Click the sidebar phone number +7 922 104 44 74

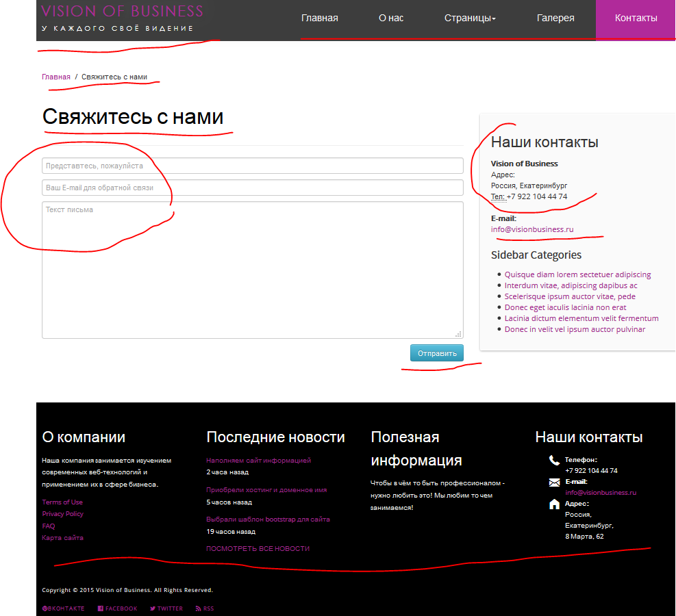click(537, 197)
